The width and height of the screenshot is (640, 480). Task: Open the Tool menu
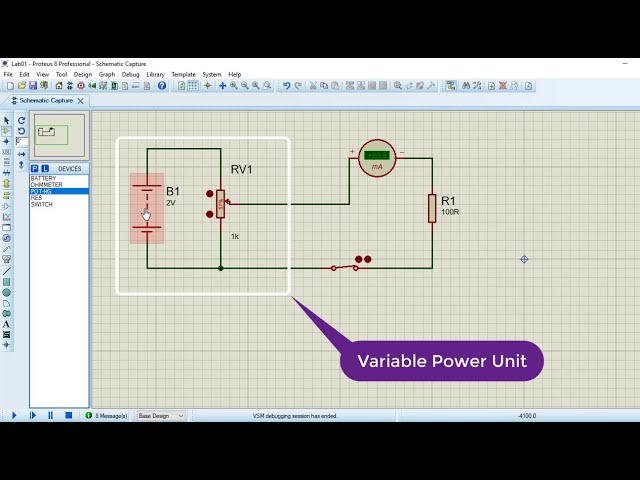(x=61, y=74)
